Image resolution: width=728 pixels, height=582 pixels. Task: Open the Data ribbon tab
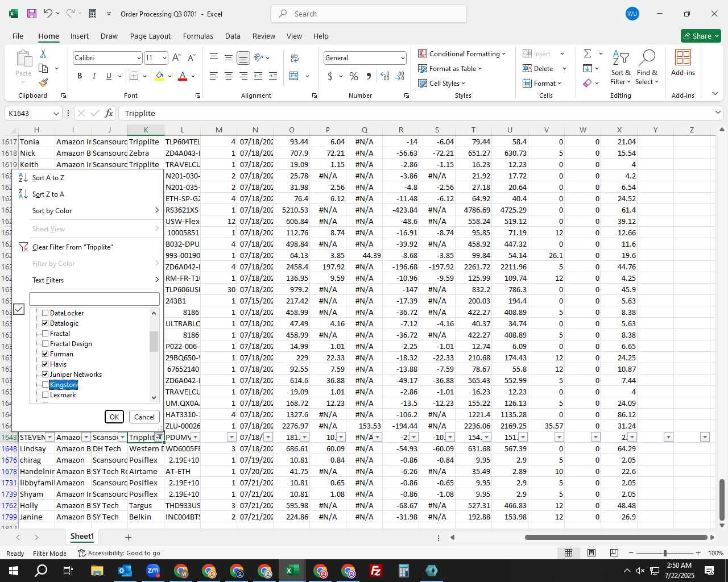pyautogui.click(x=233, y=36)
